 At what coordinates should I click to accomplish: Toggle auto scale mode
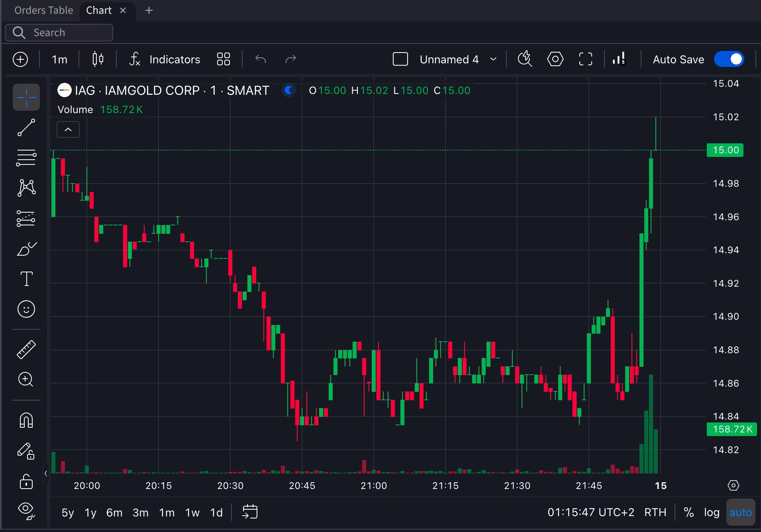tap(741, 512)
